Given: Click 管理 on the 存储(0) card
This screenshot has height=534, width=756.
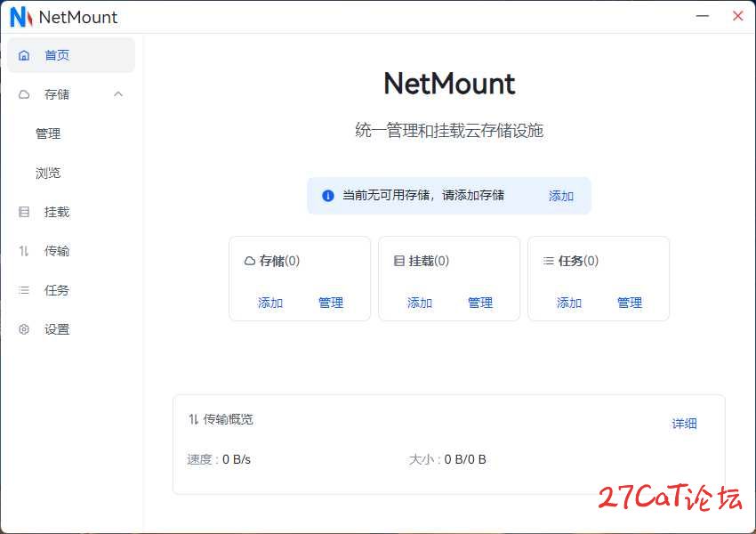Looking at the screenshot, I should click(x=331, y=303).
